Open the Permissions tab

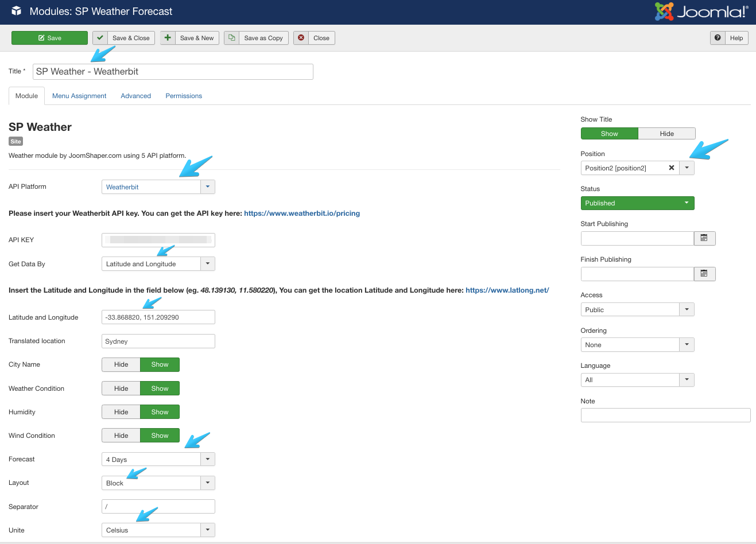pos(184,96)
